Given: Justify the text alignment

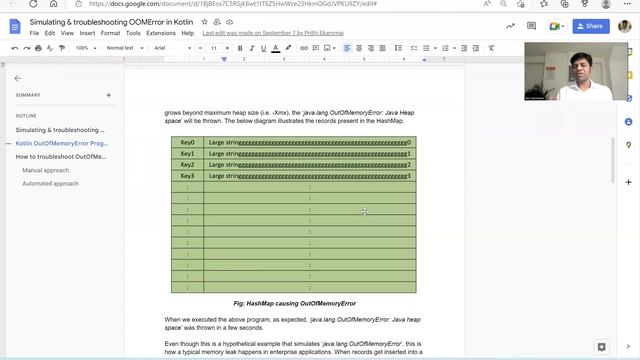Looking at the screenshot, I should pyautogui.click(x=382, y=48).
